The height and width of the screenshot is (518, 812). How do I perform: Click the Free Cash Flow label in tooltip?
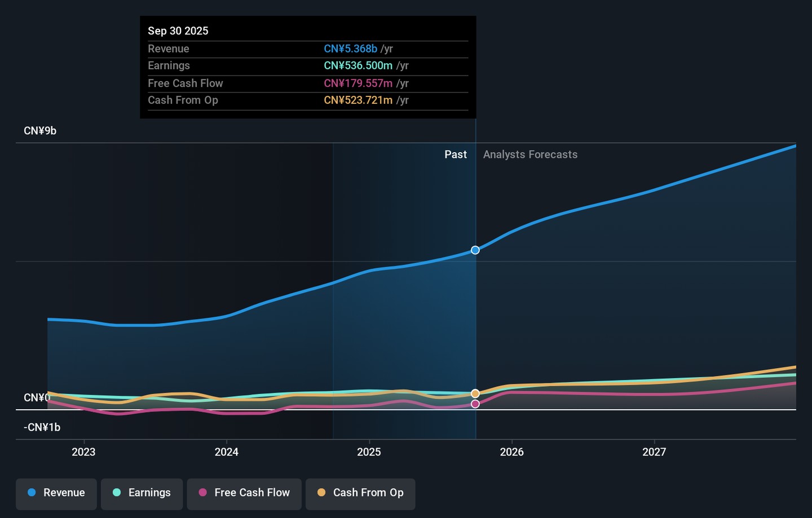186,83
